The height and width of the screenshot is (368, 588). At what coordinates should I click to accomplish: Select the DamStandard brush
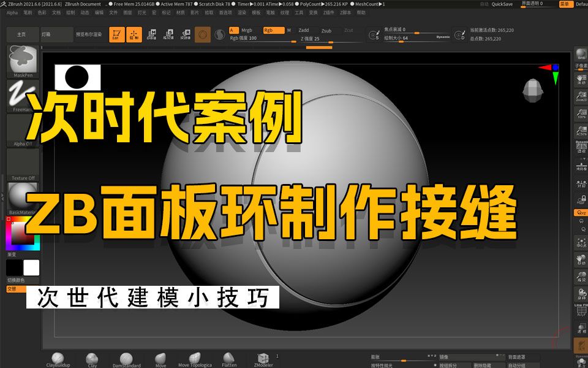[x=126, y=359]
